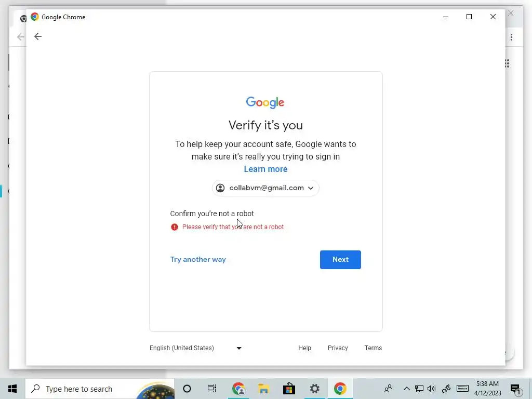The width and height of the screenshot is (532, 399).
Task: Show hidden system tray icons
Action: point(406,389)
